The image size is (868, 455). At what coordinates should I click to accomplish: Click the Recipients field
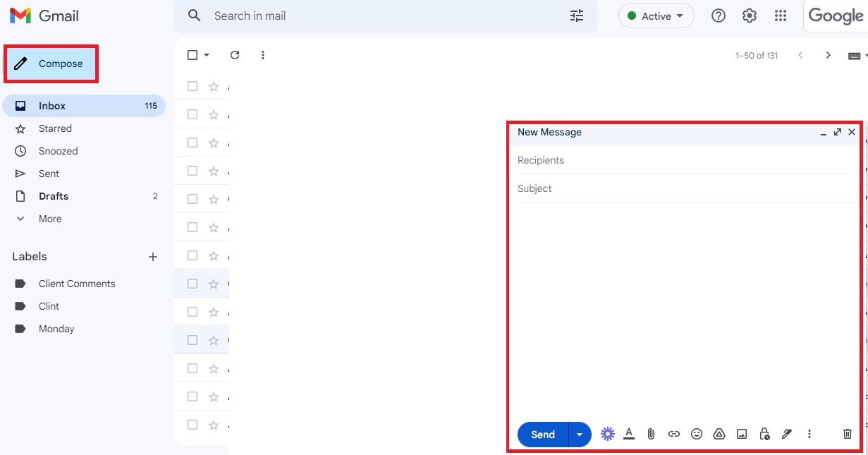[685, 160]
